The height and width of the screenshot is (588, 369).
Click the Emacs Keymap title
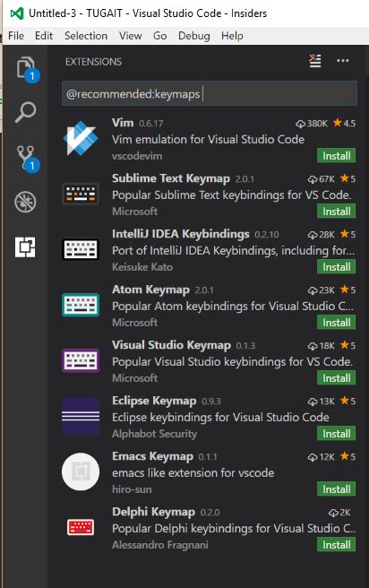(x=152, y=456)
